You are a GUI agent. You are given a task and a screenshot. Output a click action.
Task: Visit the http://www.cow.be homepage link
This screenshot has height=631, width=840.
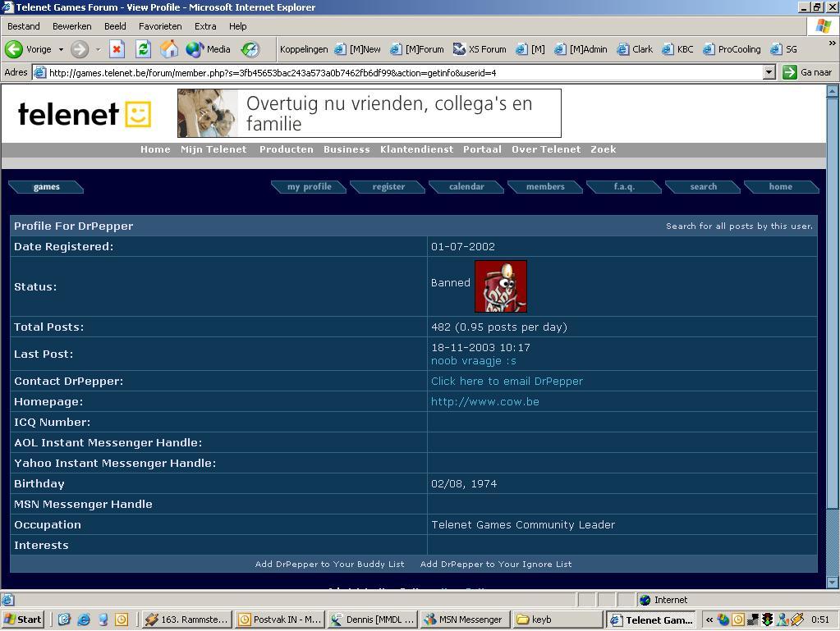tap(484, 402)
